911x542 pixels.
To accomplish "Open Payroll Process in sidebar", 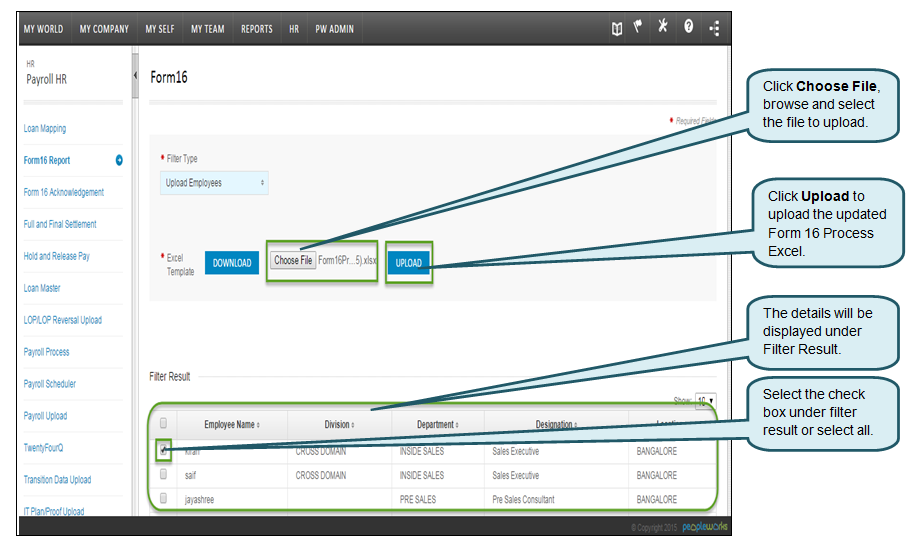I will click(47, 352).
